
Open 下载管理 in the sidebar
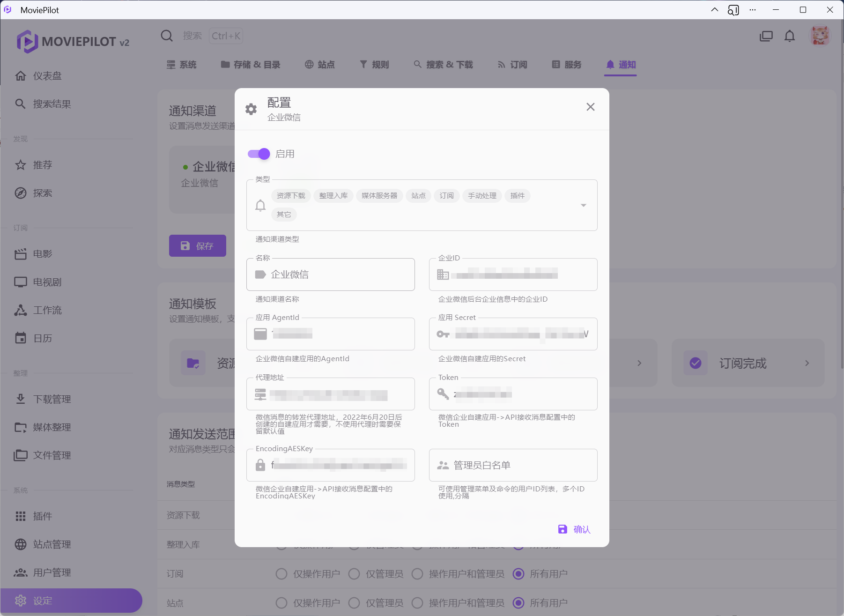(x=52, y=399)
